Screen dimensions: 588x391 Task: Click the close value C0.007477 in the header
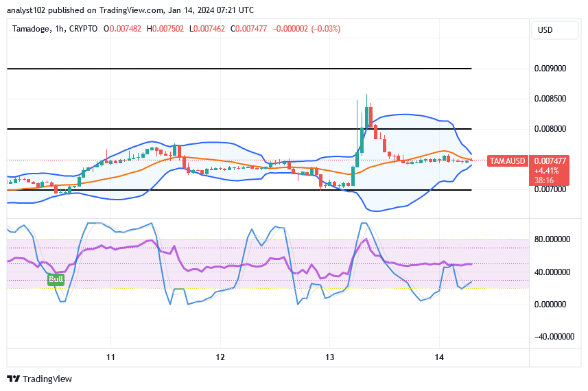tap(250, 29)
